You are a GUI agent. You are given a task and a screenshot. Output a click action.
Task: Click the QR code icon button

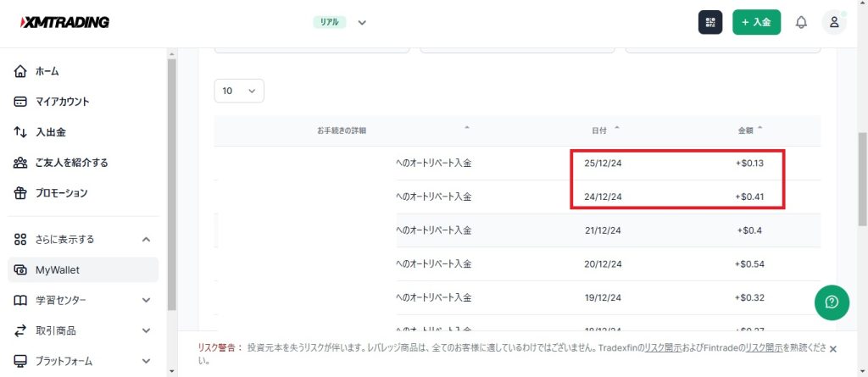click(x=709, y=22)
